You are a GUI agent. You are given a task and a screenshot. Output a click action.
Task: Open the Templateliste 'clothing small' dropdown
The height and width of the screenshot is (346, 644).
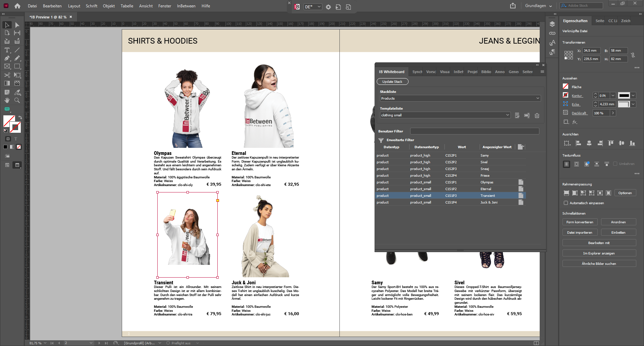[507, 115]
